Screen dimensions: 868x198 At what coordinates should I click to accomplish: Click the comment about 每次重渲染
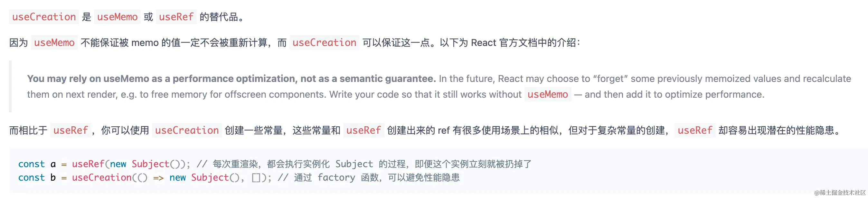click(364, 164)
